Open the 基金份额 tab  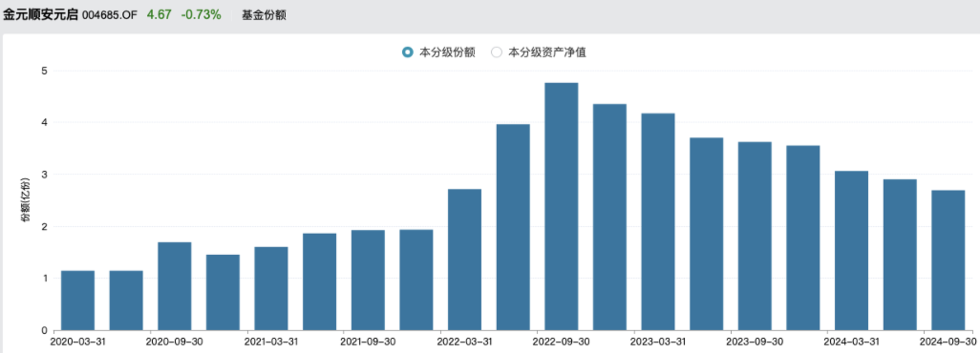[x=264, y=15]
